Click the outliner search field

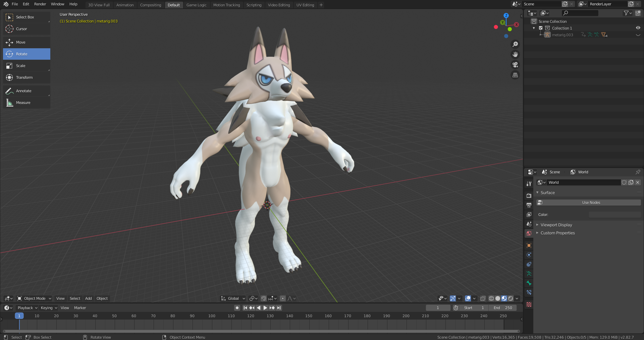(580, 13)
